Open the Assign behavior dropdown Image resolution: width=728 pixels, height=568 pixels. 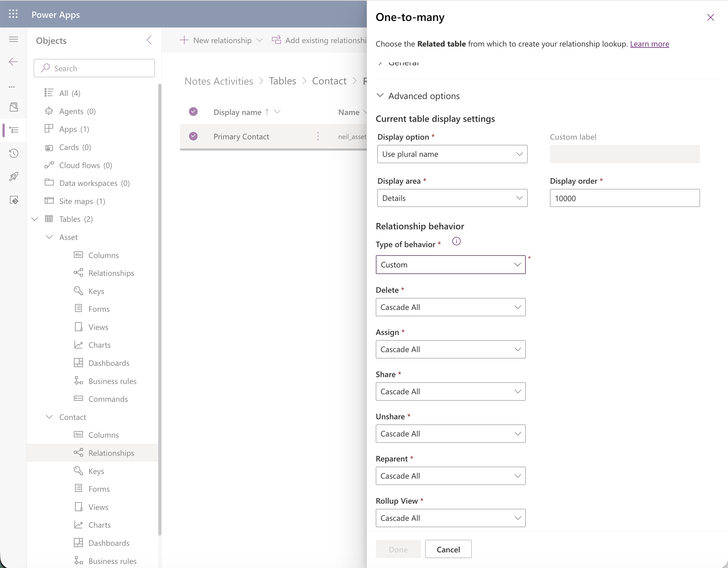pos(450,349)
